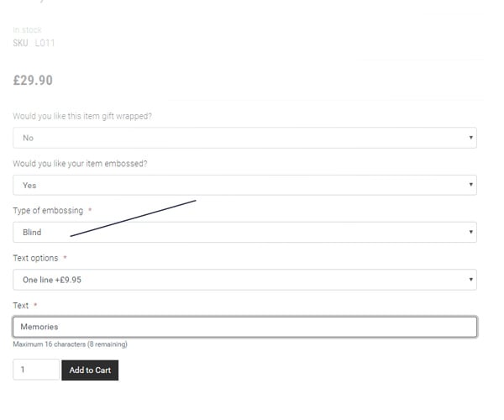Click the Type of embossing label
This screenshot has width=504, height=420.
click(48, 211)
